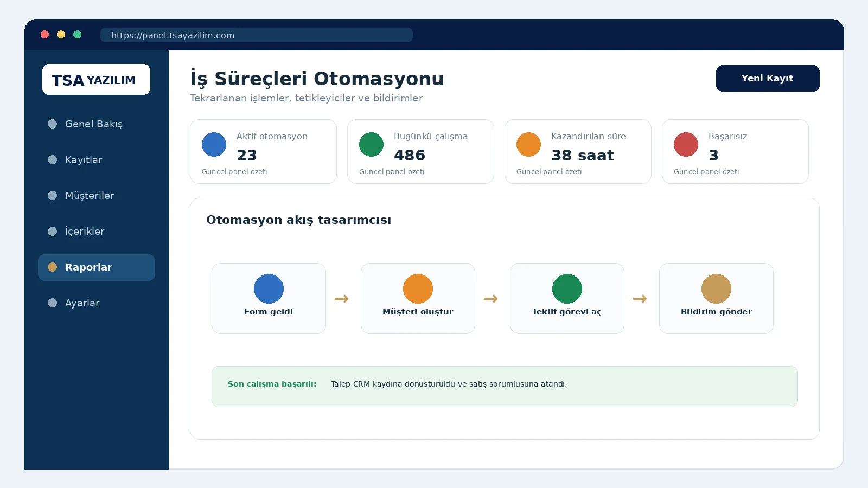Click the blue Aktif otomasyon icon
Image resolution: width=868 pixels, height=488 pixels.
tap(214, 144)
